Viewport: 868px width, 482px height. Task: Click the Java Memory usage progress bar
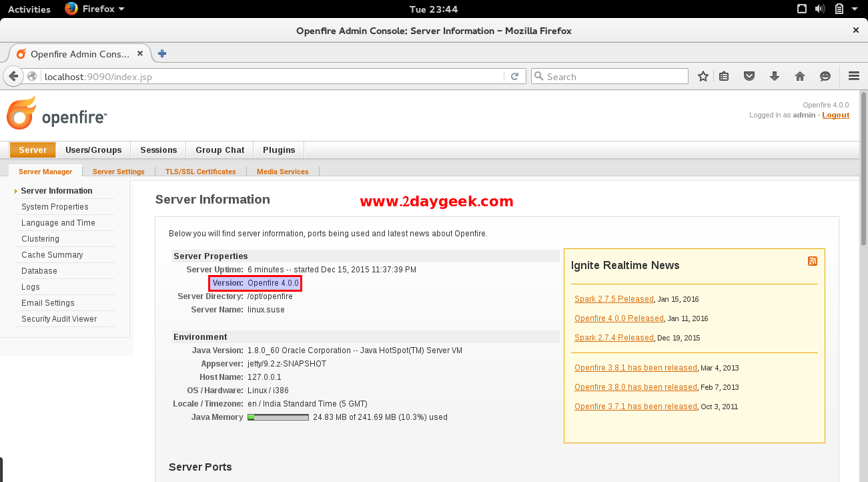(x=278, y=417)
